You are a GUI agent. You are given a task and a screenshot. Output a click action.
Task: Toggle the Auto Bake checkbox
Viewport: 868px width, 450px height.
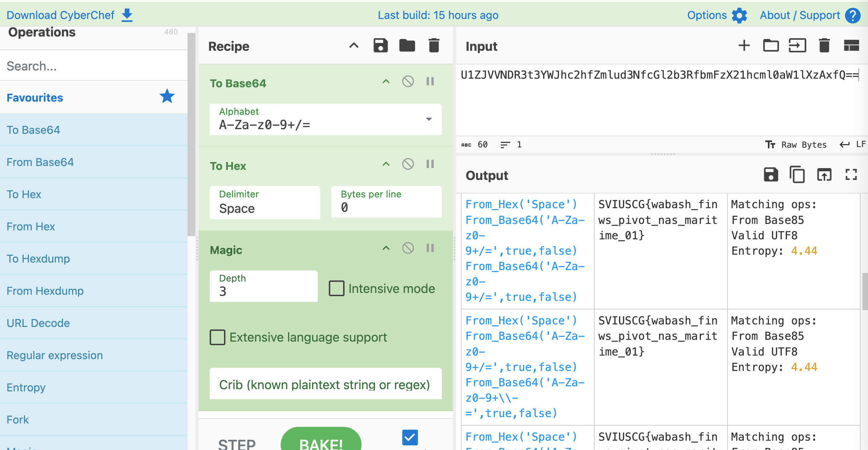410,437
